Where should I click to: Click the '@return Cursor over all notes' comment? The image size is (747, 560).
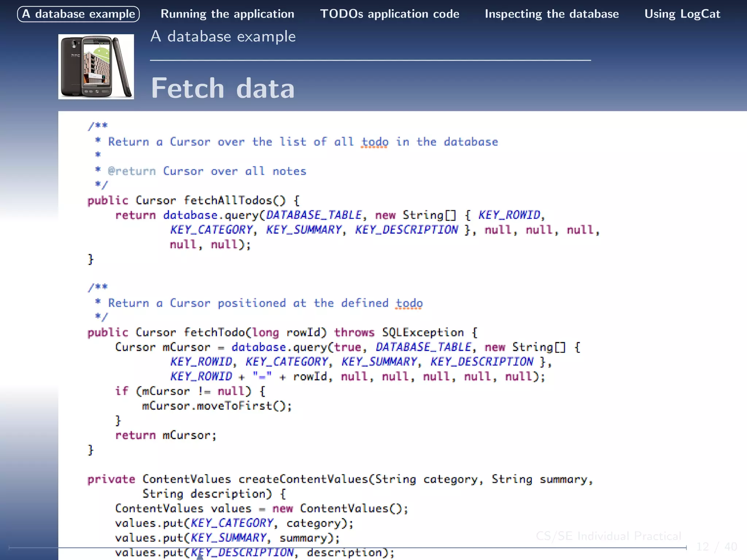click(x=207, y=171)
